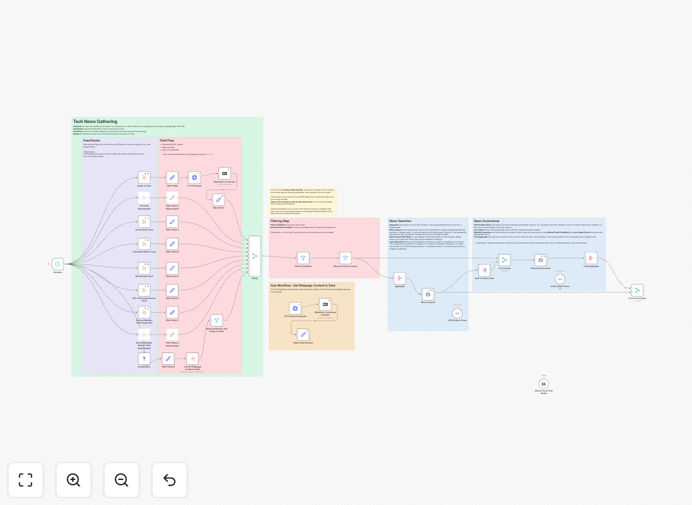
Task: Click the 'Feed Prep' sticky note heading
Action: tap(167, 140)
